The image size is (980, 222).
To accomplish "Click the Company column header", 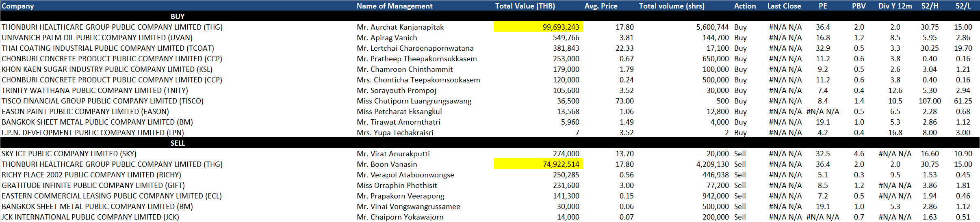I will (x=18, y=6).
